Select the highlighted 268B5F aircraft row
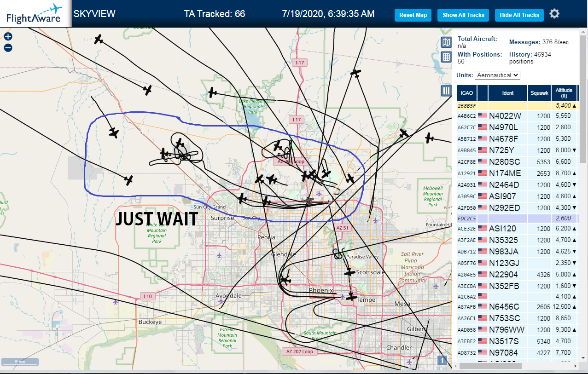588x374 pixels. [517, 105]
